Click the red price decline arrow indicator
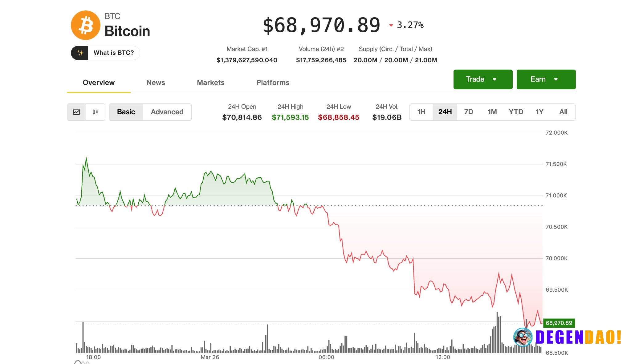639x364 pixels. [x=391, y=26]
